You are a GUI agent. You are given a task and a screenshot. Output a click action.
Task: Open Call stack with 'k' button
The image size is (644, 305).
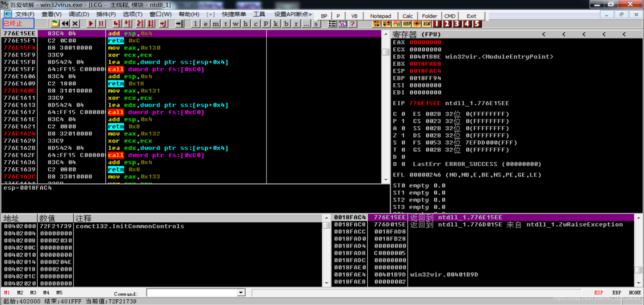(276, 24)
